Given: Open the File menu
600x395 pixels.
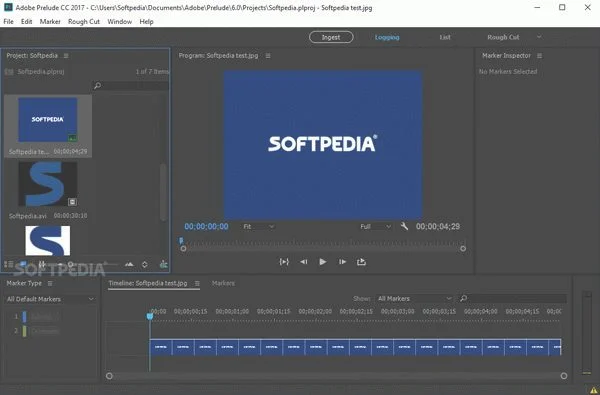Looking at the screenshot, I should pyautogui.click(x=8, y=21).
